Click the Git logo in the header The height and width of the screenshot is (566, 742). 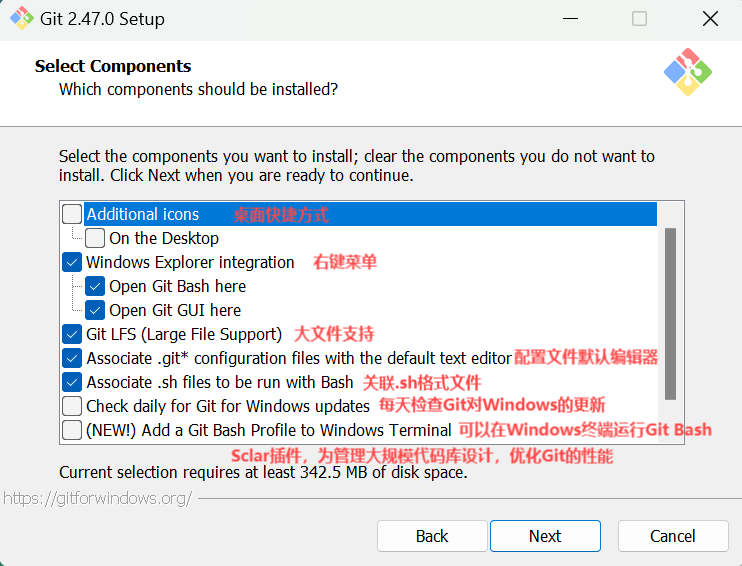[688, 72]
